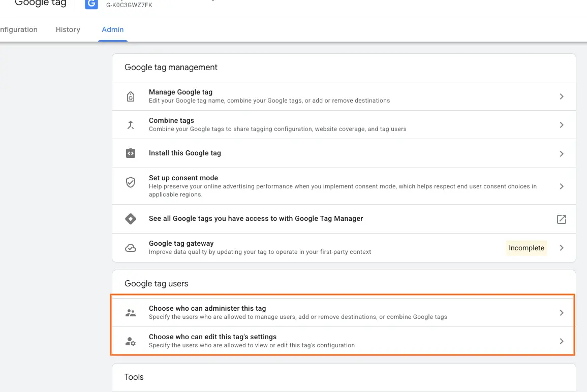The height and width of the screenshot is (392, 587).
Task: Click description 'Specify the users who are allowed to view or edit'
Action: click(x=252, y=345)
